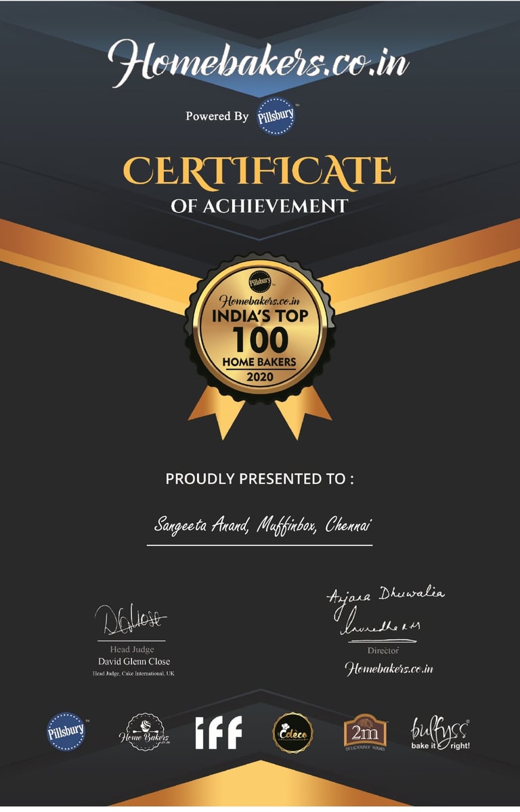The image size is (520, 812).
Task: Click the Pillsbury sponsor logo at bottom
Action: click(66, 731)
